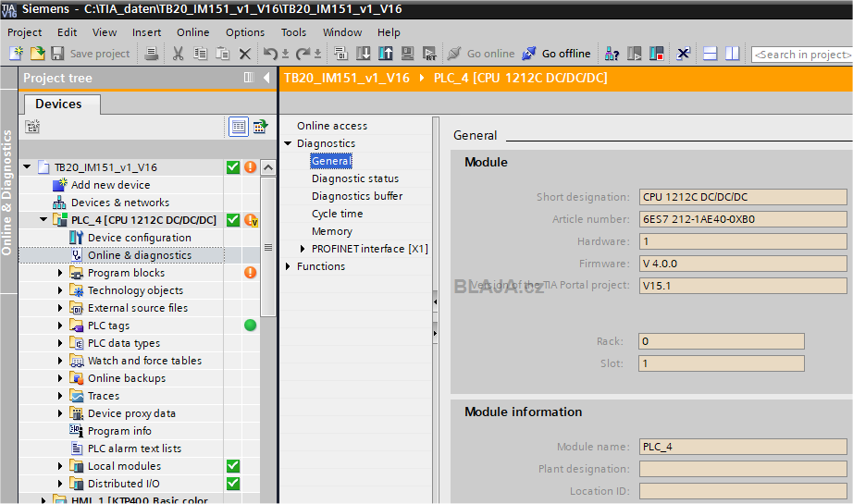Click the Article number field
Screen dimensions: 853x504
[743, 219]
